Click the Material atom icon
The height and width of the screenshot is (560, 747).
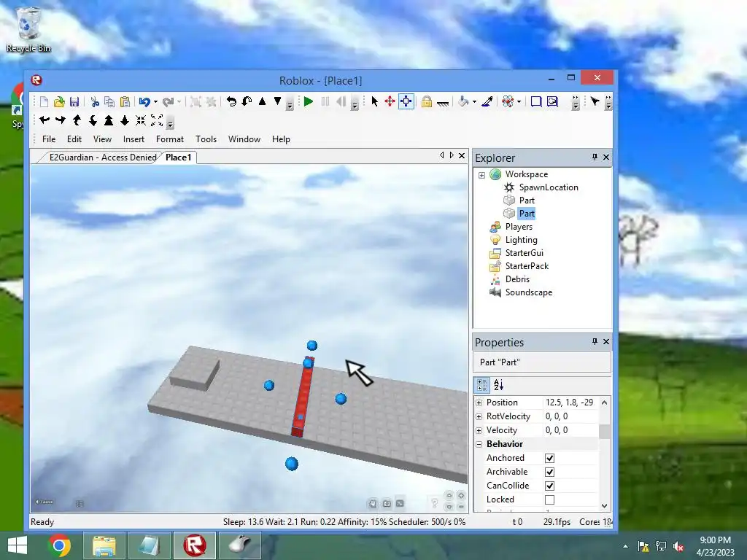click(x=508, y=101)
